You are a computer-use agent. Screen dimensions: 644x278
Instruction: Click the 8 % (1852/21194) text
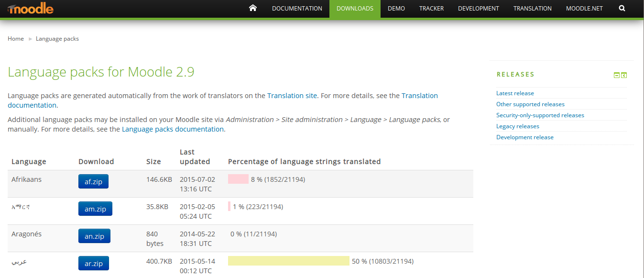tap(278, 179)
